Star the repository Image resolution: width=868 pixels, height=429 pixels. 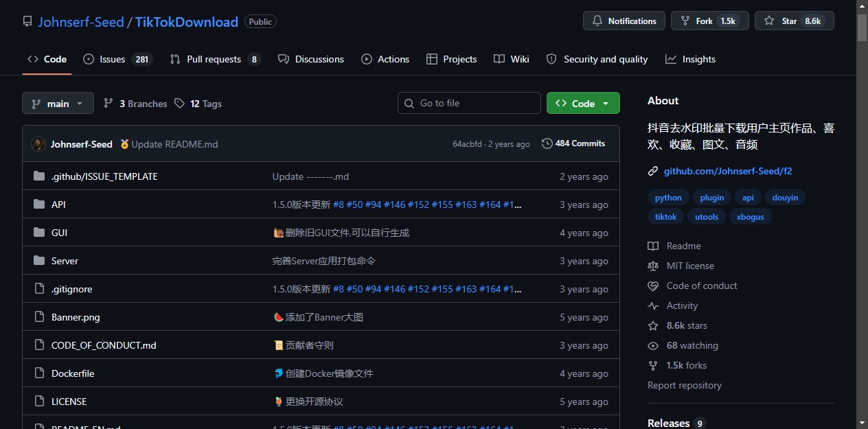[794, 21]
